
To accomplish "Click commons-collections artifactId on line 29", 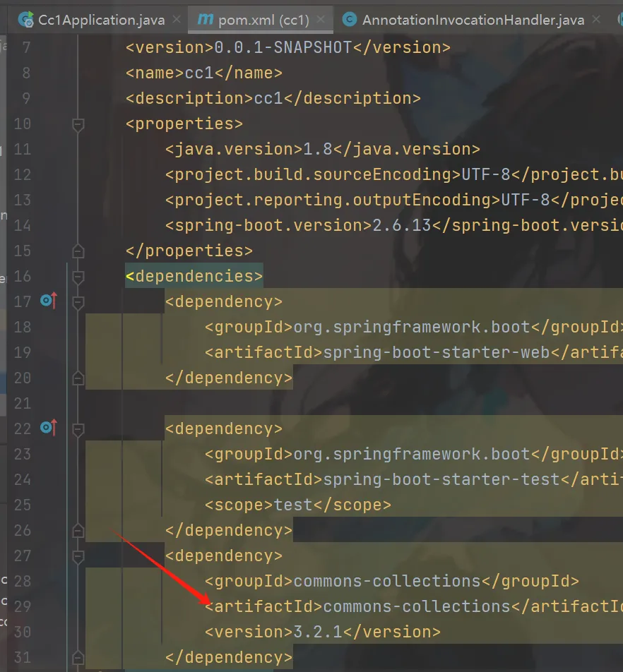I will pos(417,606).
